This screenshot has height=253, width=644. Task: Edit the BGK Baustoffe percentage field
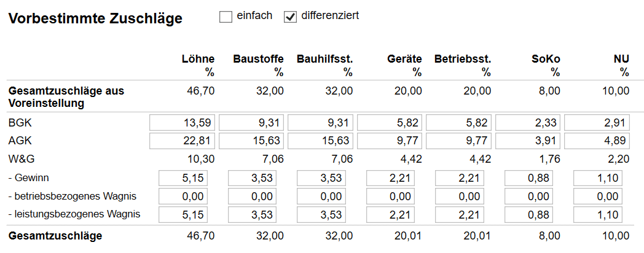point(251,122)
